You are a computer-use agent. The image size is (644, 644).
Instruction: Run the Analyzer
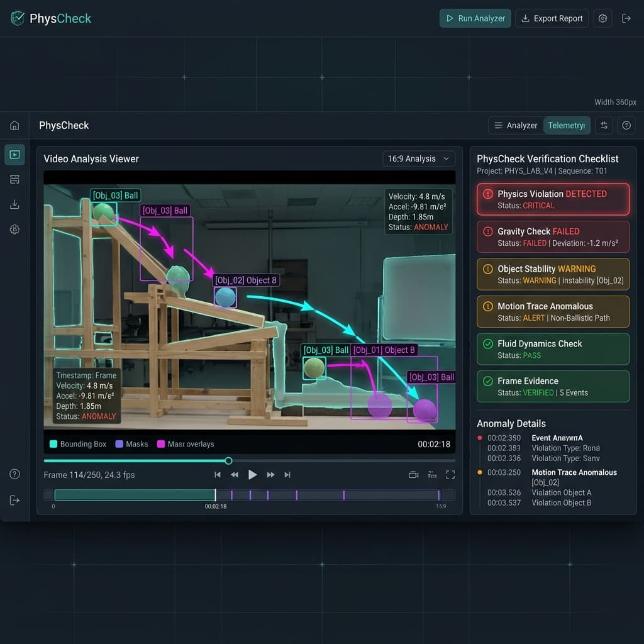(x=475, y=18)
